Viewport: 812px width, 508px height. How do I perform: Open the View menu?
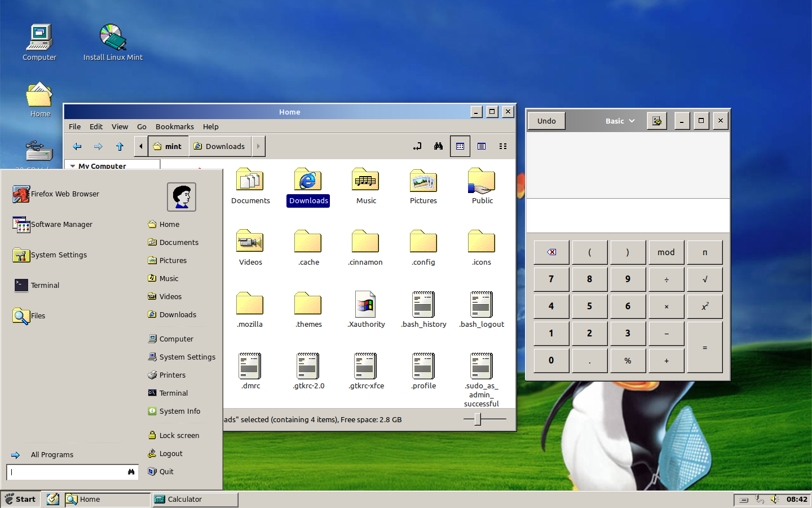pos(120,126)
